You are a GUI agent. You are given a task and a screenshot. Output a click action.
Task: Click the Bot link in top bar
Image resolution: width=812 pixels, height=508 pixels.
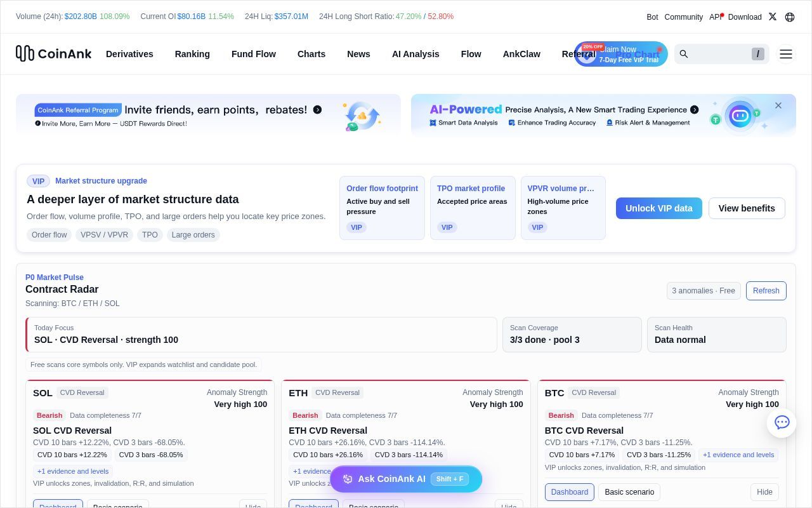tap(652, 17)
